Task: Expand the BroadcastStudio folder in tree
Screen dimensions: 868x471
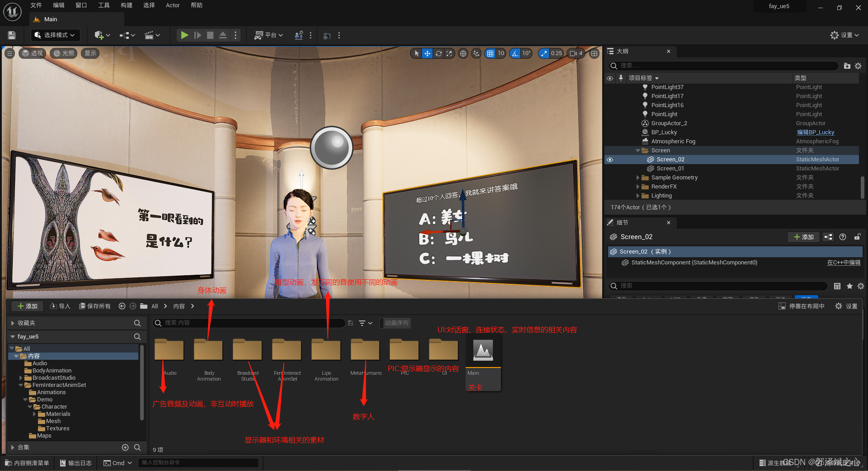Action: (21, 378)
